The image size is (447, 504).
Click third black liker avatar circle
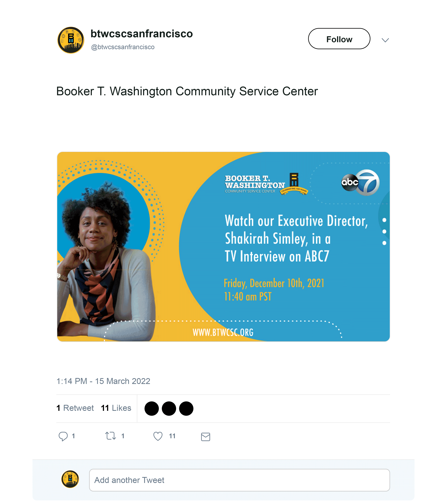click(x=186, y=409)
